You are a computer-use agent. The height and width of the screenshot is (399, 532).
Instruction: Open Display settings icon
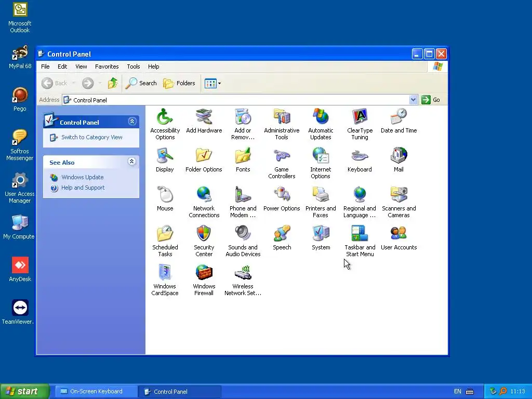coord(165,160)
